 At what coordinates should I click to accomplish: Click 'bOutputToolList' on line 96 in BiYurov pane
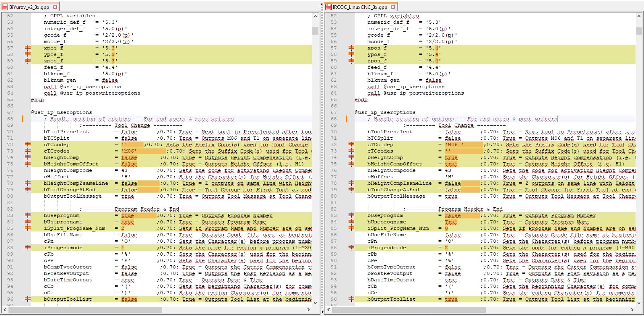(x=68, y=299)
